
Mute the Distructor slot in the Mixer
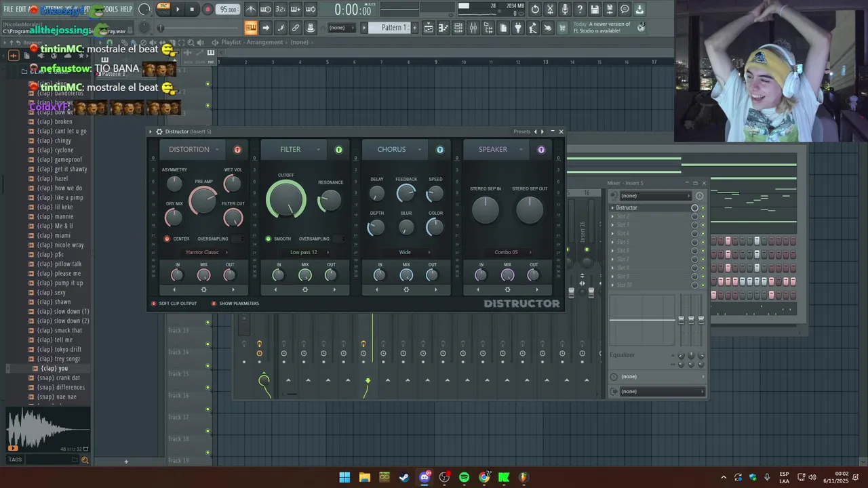tap(703, 208)
